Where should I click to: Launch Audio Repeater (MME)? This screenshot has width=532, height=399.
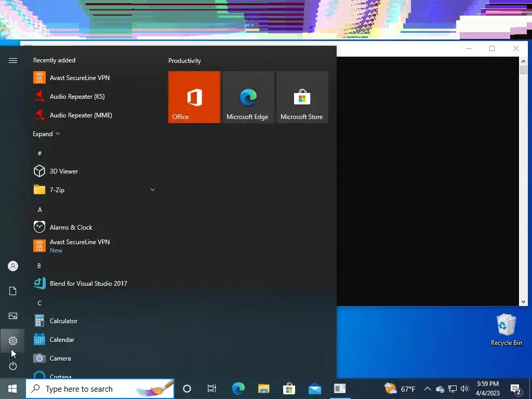point(95,115)
